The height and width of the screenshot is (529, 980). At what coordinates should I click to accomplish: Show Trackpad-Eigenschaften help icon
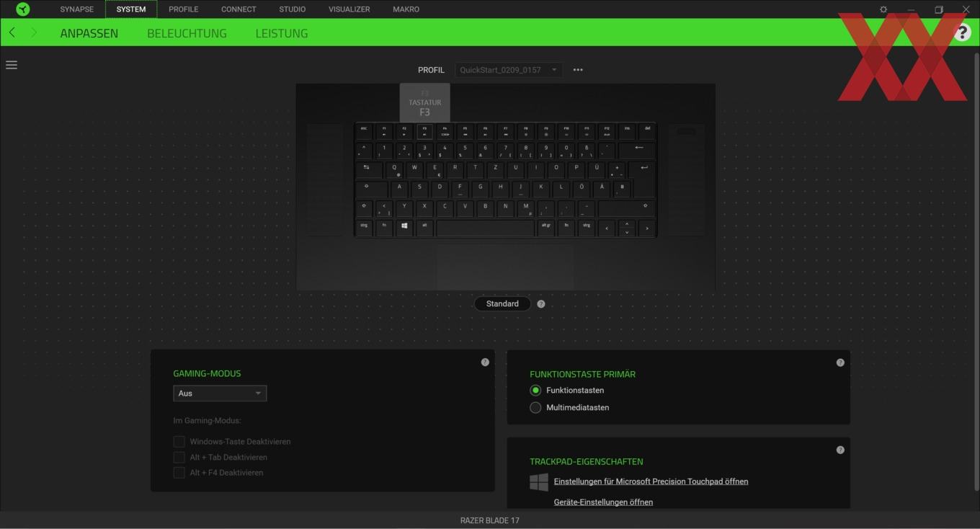tap(840, 450)
